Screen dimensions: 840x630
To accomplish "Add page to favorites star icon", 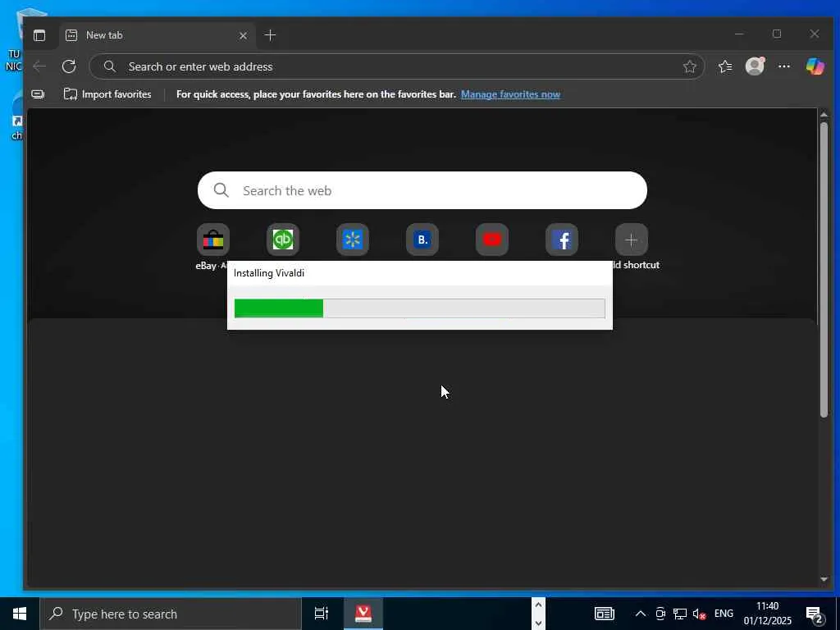I will tap(689, 66).
